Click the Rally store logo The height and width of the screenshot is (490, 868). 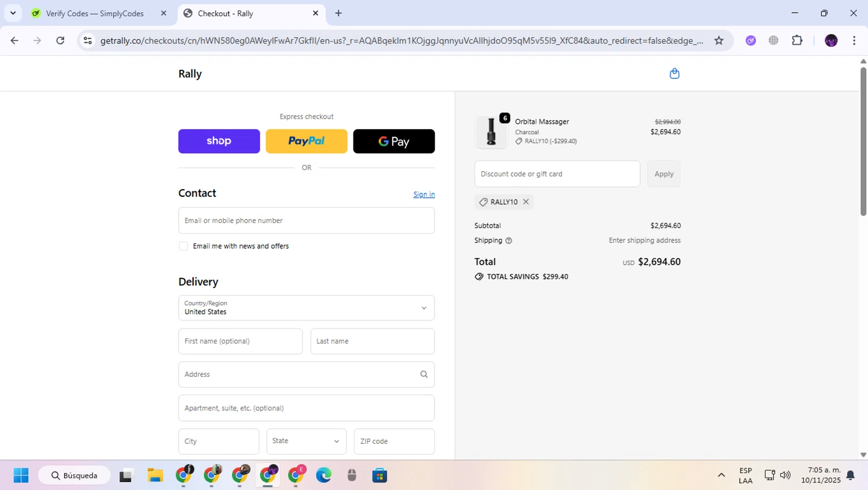click(x=190, y=74)
